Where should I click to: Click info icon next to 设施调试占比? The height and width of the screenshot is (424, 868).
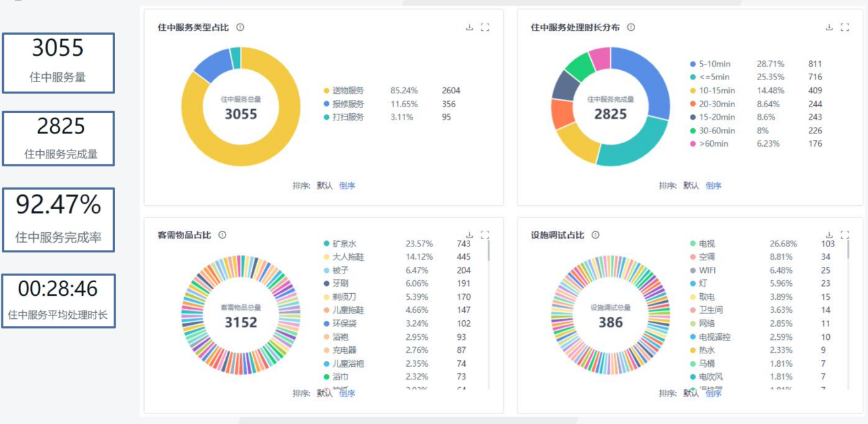coord(595,235)
